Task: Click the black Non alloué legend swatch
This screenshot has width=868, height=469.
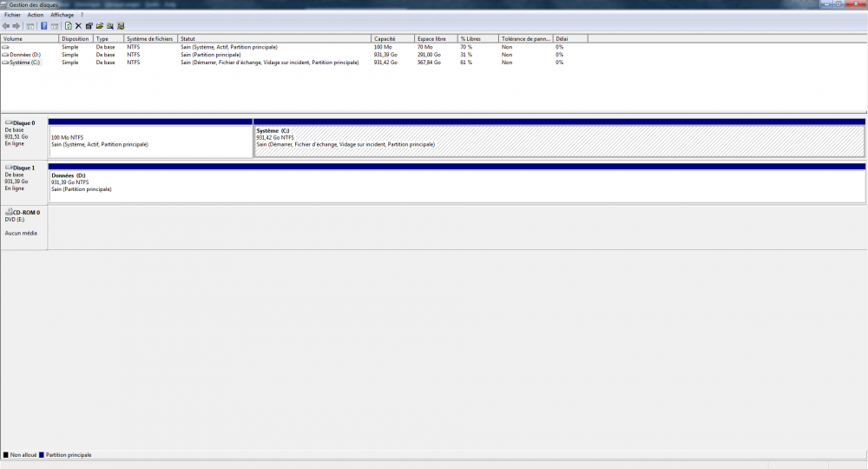Action: 6,454
